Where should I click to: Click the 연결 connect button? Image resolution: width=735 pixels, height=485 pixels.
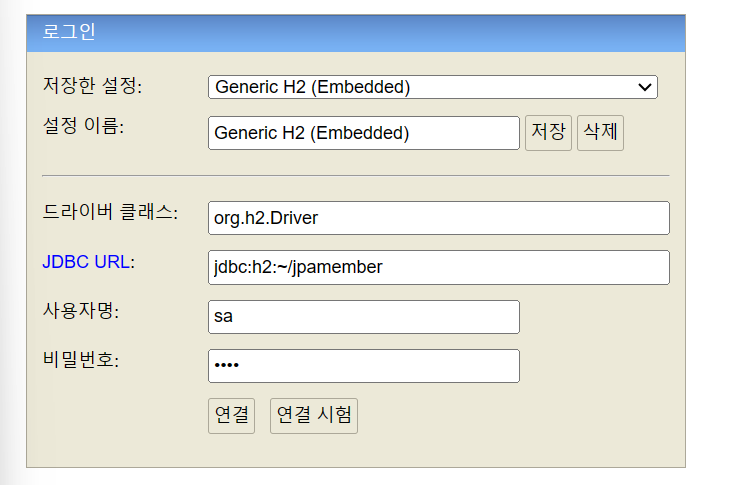coord(232,416)
